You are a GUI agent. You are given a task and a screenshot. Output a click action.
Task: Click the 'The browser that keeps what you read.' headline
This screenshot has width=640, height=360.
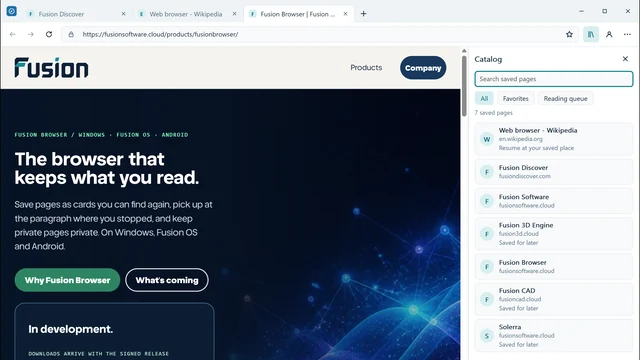point(107,168)
